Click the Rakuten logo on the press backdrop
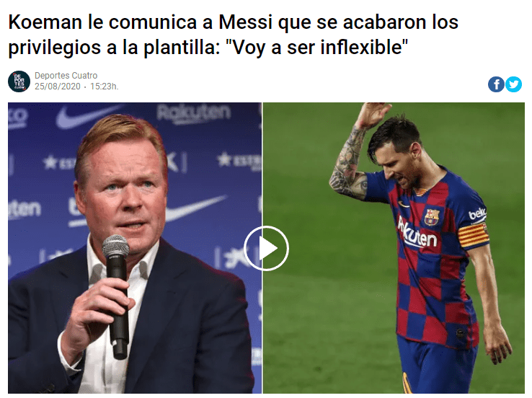 tap(194, 113)
